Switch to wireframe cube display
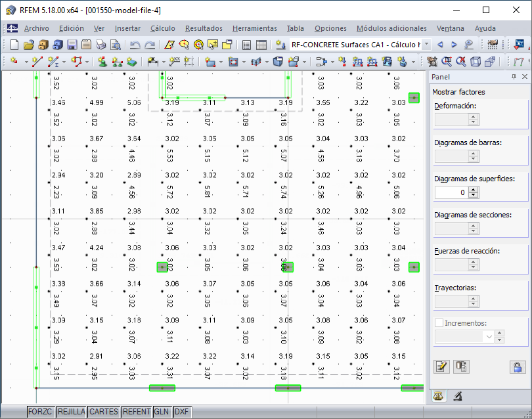 (x=476, y=62)
